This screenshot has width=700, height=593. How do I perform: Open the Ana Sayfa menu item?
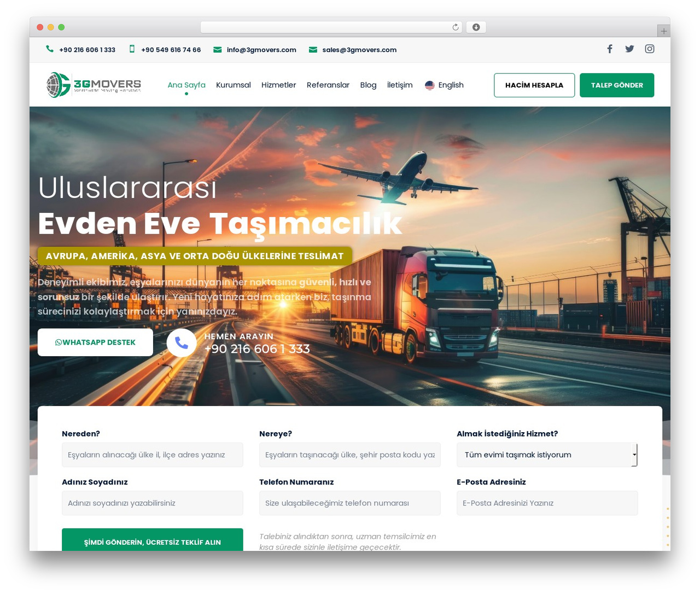tap(186, 85)
